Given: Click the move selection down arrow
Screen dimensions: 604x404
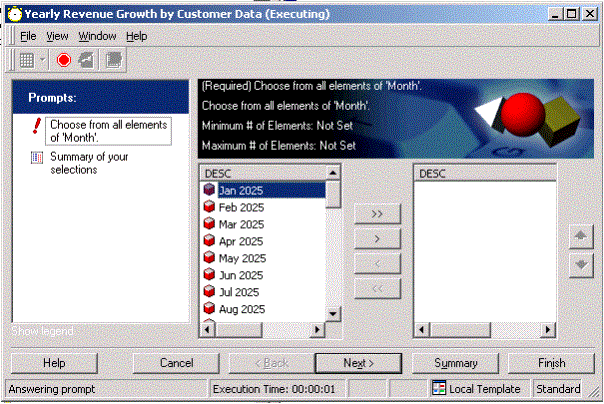Looking at the screenshot, I should [580, 264].
